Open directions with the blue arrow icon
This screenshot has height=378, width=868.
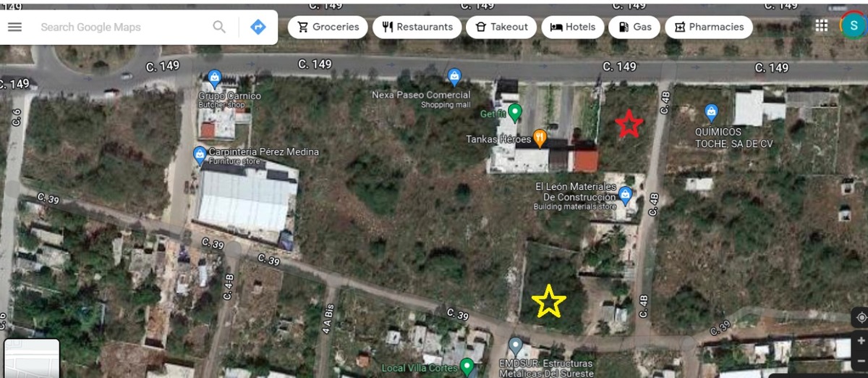coord(258,27)
